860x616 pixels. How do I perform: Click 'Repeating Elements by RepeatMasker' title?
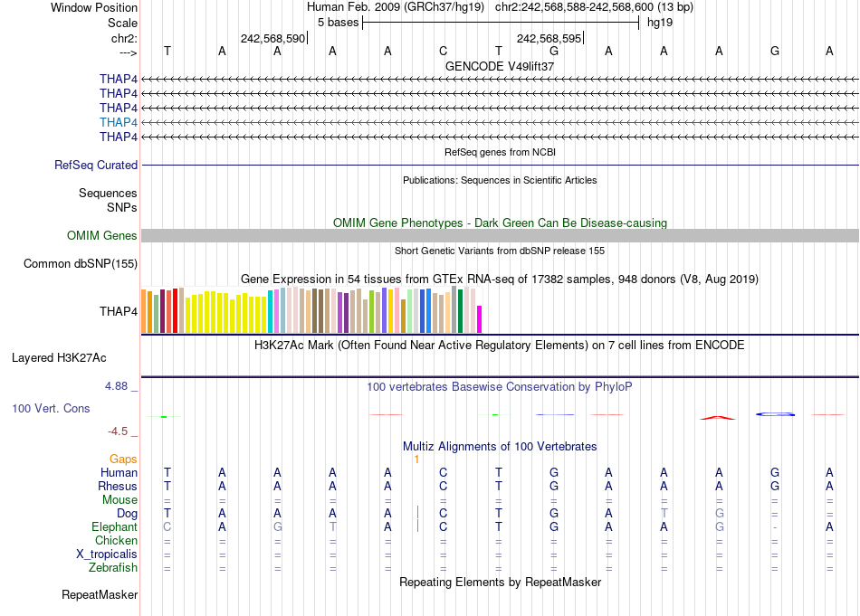click(x=501, y=582)
